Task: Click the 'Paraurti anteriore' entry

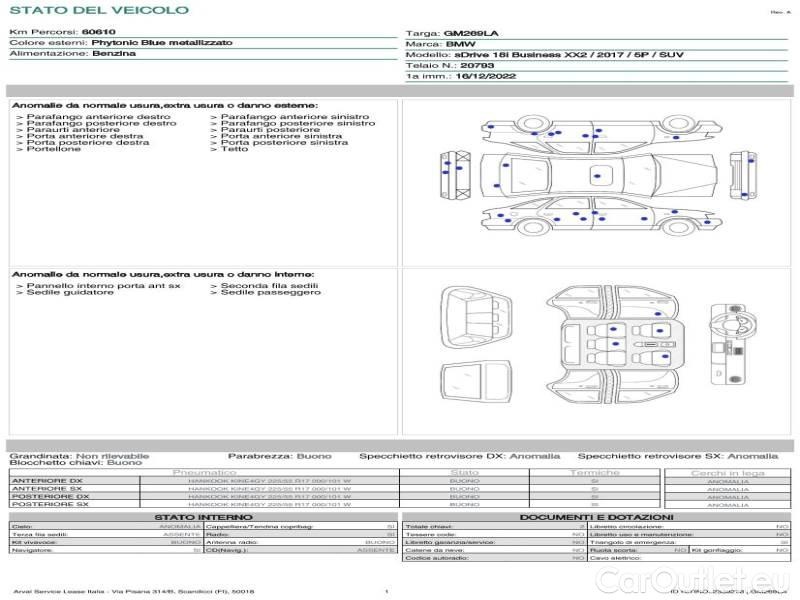Action: (73, 130)
